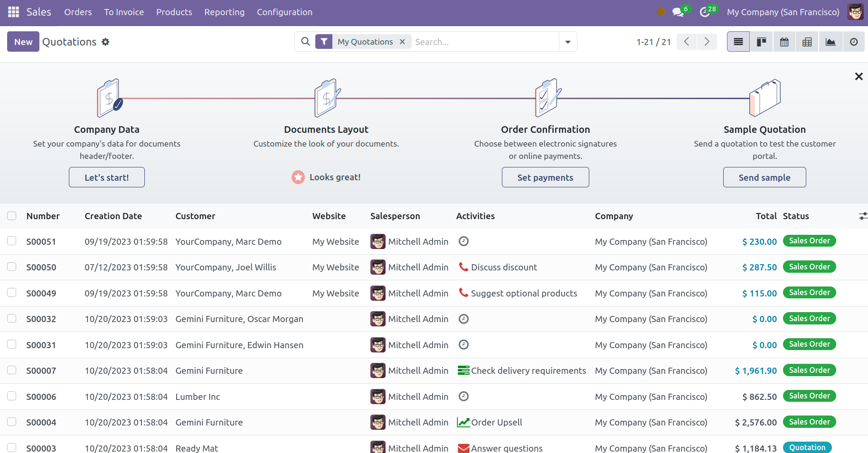Open the chat messages icon

[678, 12]
